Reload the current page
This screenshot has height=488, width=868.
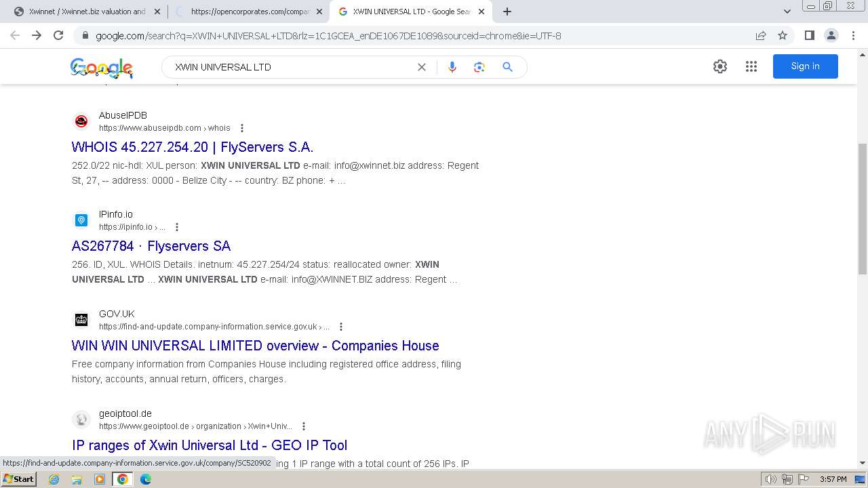[x=58, y=35]
